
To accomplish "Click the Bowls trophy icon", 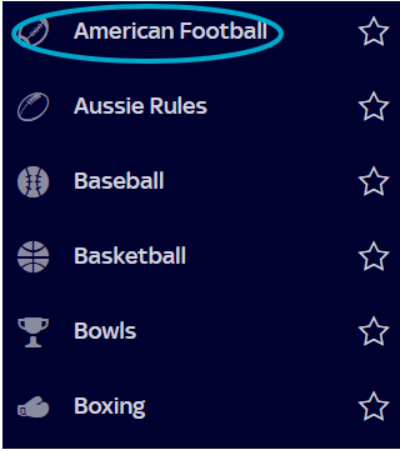I will coord(33,332).
